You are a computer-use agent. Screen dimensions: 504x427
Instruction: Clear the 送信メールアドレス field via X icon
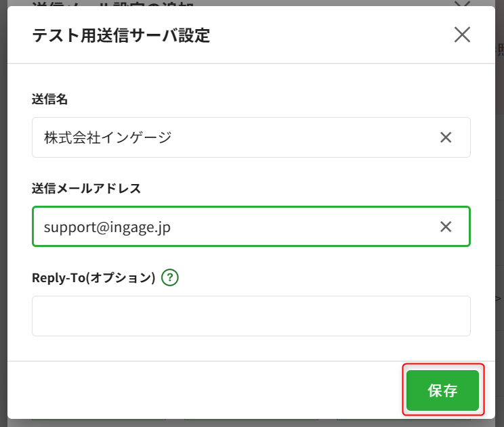point(446,227)
